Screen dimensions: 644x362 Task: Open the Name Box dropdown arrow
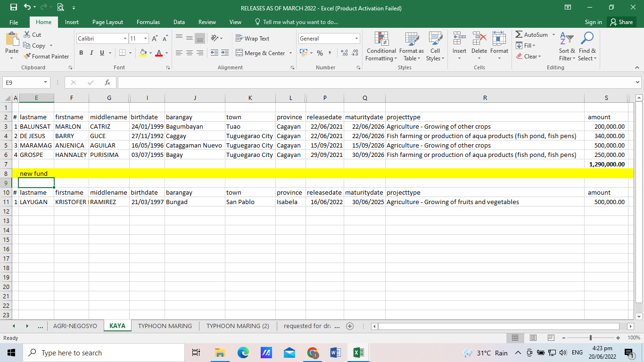pyautogui.click(x=45, y=82)
